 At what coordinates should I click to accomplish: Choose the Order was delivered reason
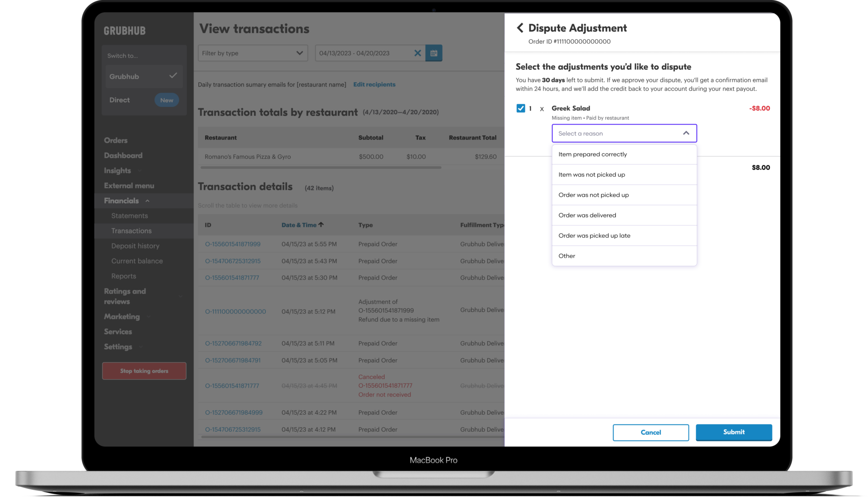[x=587, y=215]
